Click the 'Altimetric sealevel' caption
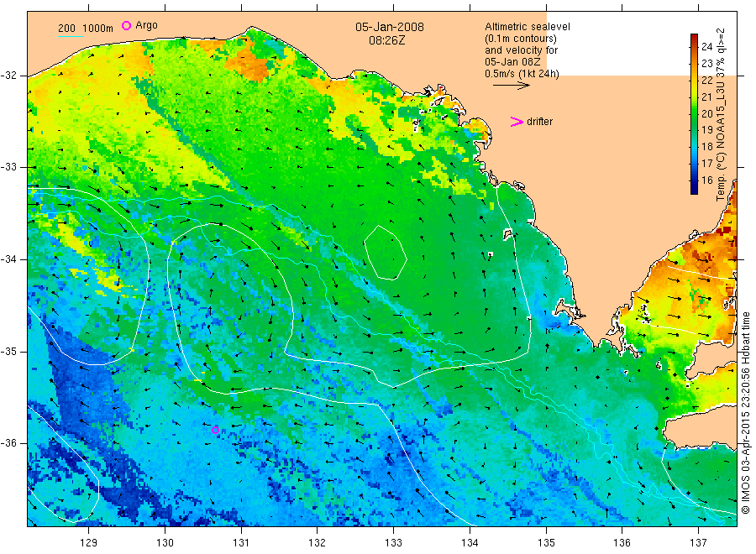The height and width of the screenshot is (554, 756). tap(527, 27)
